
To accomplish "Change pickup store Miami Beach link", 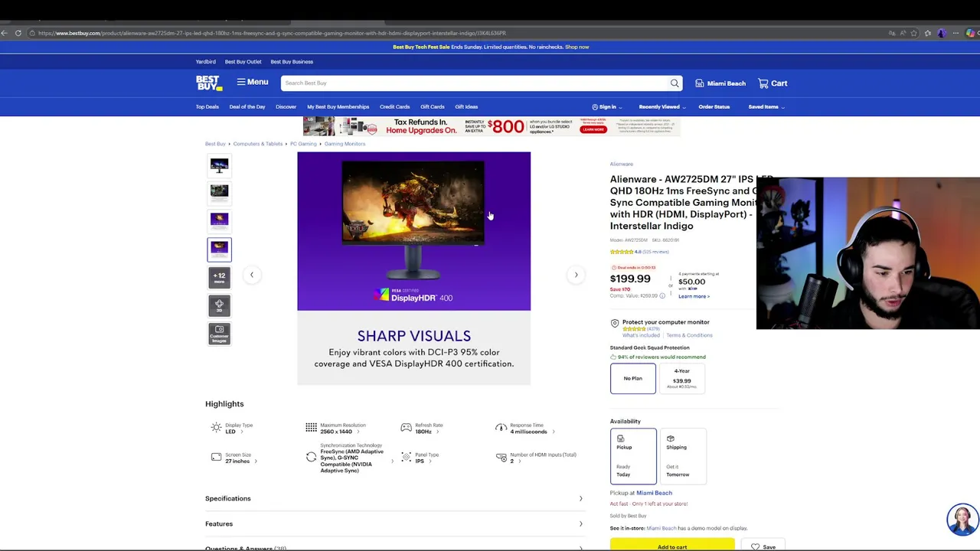I will pyautogui.click(x=654, y=493).
